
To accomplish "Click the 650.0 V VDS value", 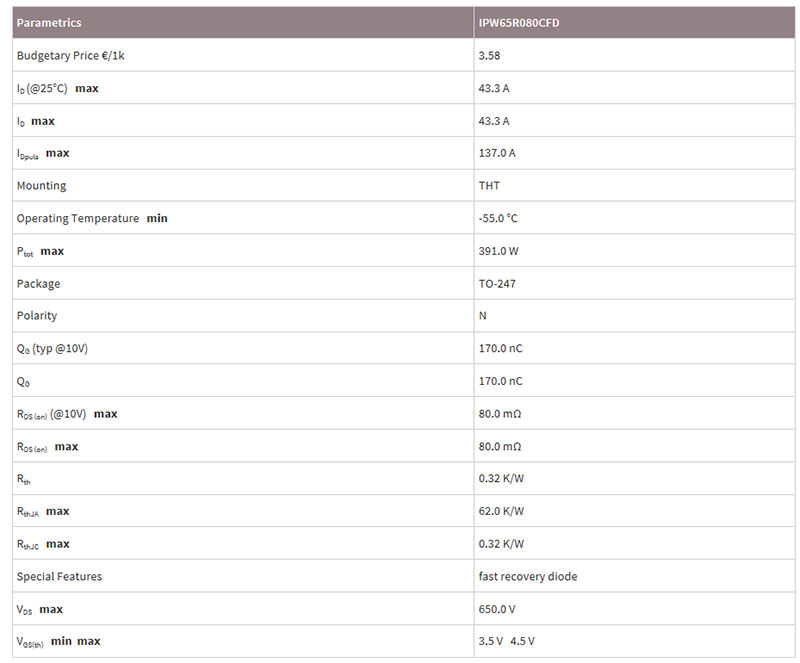I will point(497,609).
